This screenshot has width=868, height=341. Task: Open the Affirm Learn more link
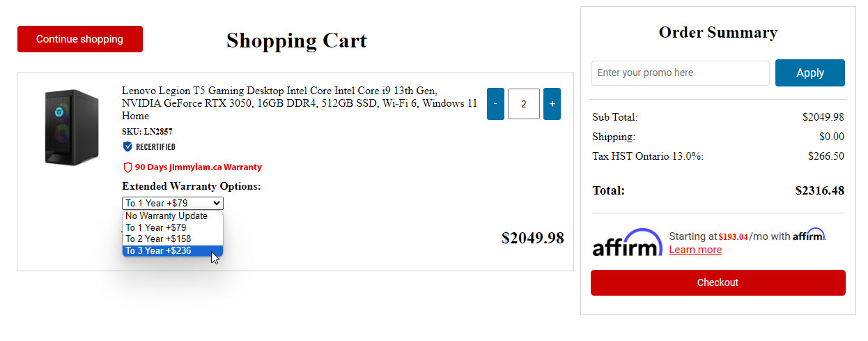pos(695,250)
